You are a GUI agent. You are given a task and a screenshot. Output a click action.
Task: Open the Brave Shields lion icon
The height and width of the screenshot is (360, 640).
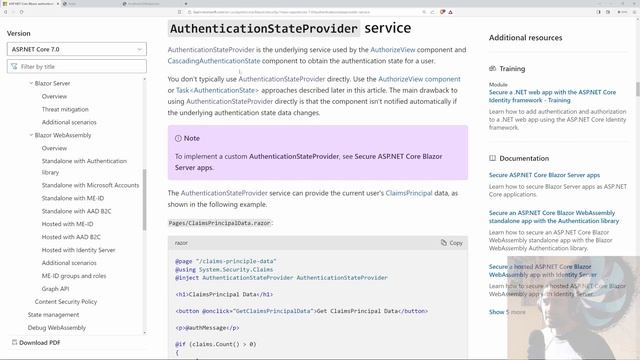(x=442, y=12)
